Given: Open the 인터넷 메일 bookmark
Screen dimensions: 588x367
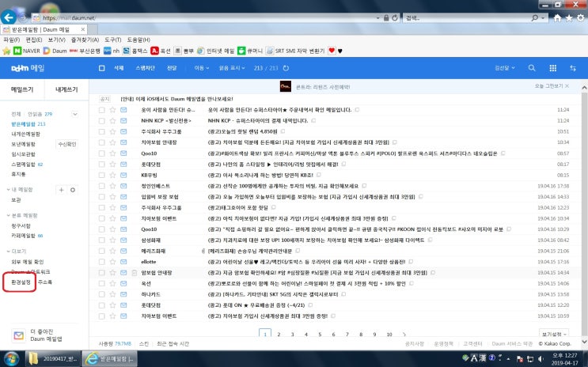Looking at the screenshot, I should 215,51.
